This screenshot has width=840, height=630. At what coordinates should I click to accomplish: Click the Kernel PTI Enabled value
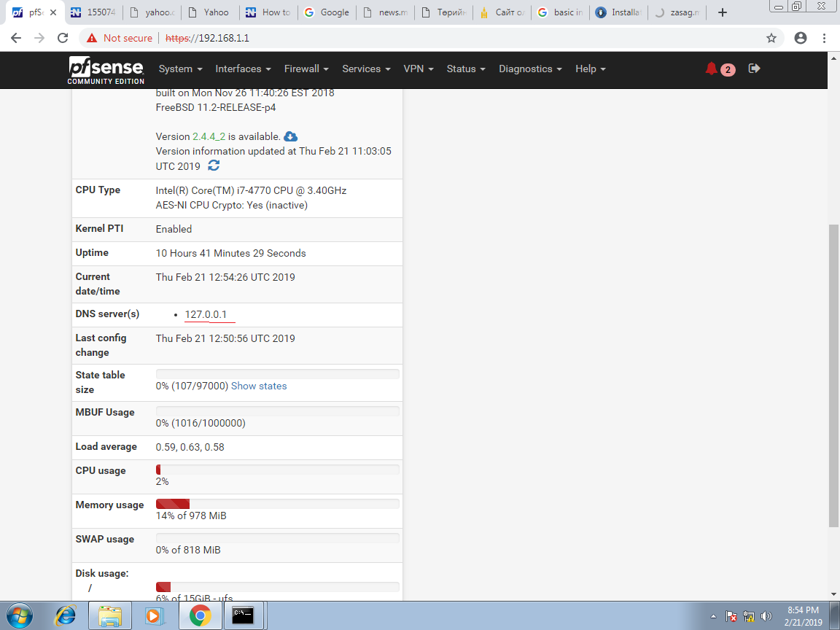tap(174, 229)
